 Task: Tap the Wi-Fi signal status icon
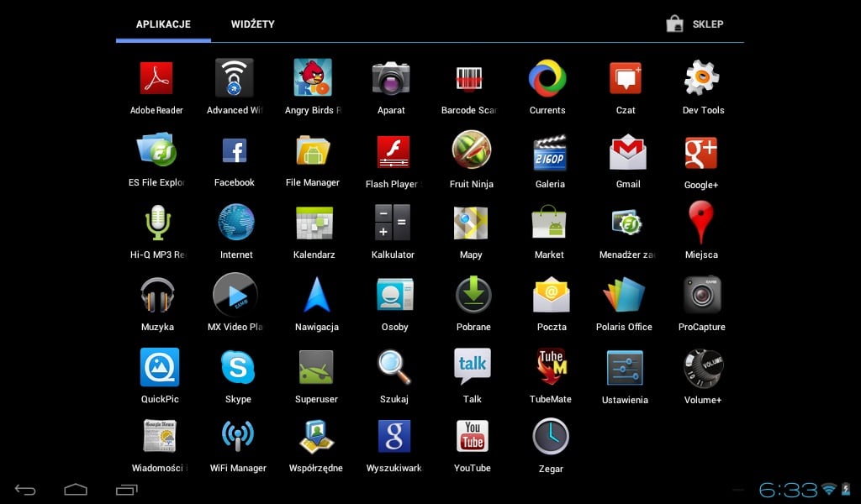828,489
